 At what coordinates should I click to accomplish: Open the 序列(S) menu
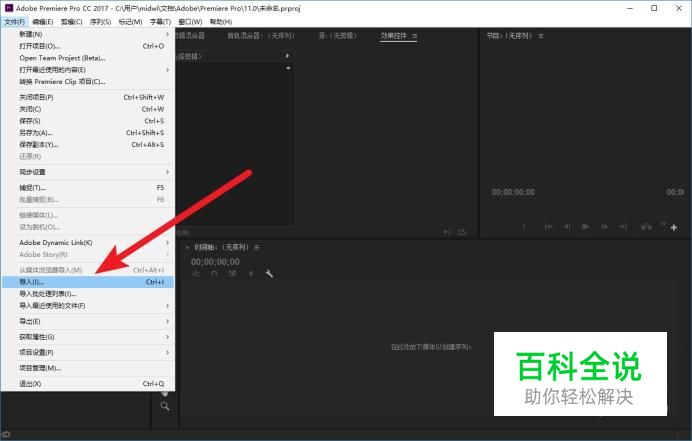pyautogui.click(x=100, y=22)
